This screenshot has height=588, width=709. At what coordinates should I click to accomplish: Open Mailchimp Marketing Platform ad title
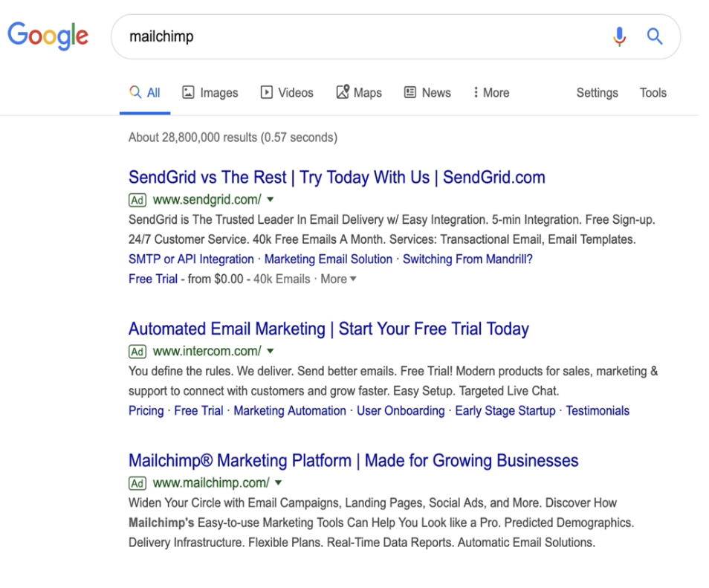coord(354,460)
